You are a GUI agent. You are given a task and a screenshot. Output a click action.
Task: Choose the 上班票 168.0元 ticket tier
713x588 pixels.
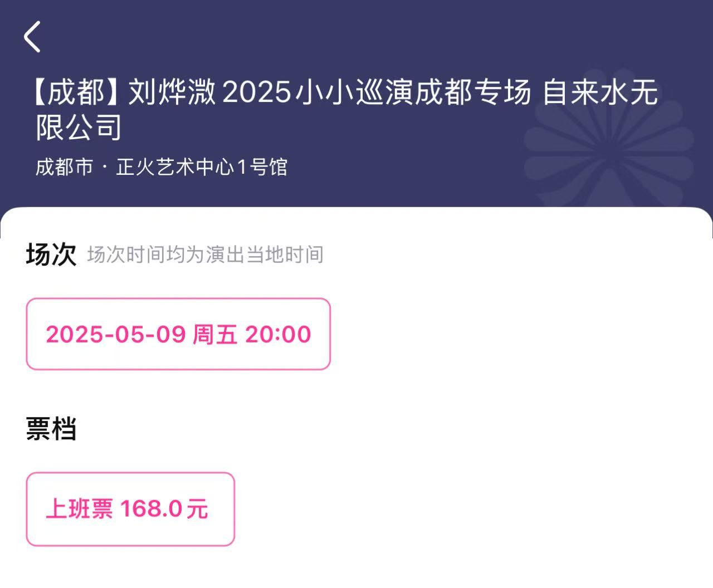tap(130, 509)
